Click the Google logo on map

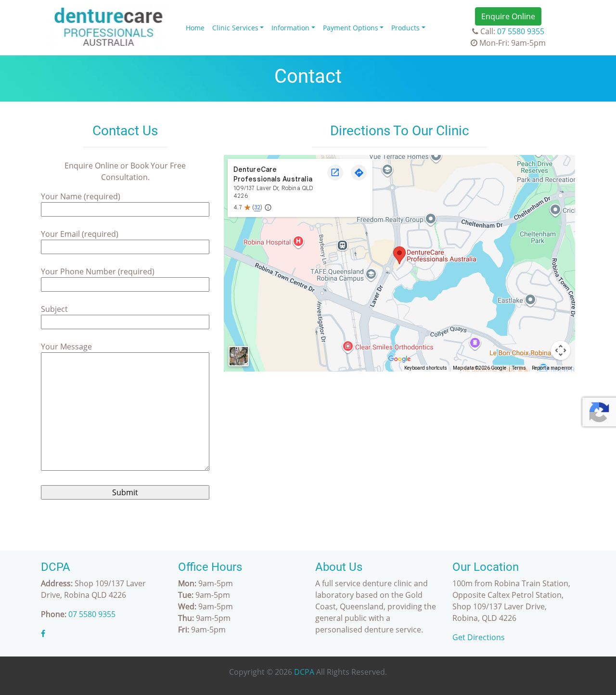[x=399, y=359]
